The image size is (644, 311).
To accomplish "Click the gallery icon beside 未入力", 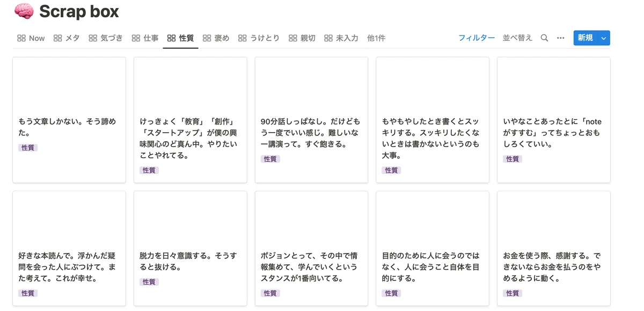I will 328,38.
